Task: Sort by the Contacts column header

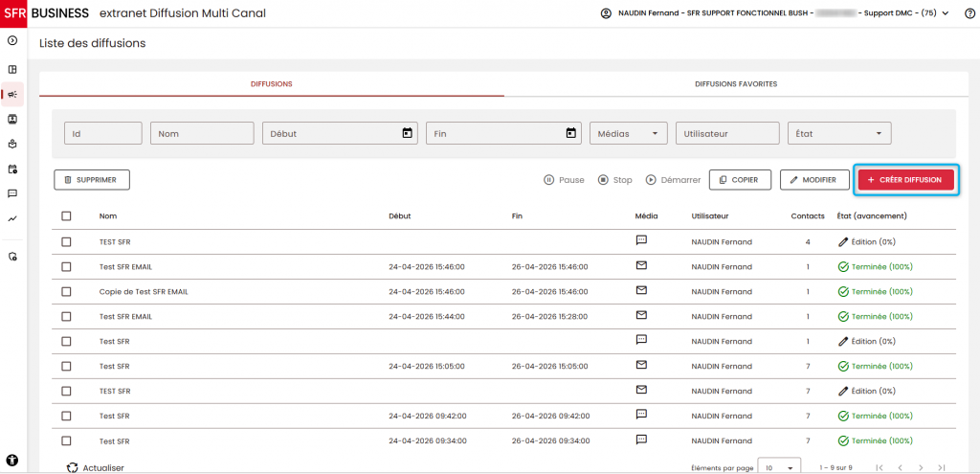Action: pyautogui.click(x=808, y=215)
